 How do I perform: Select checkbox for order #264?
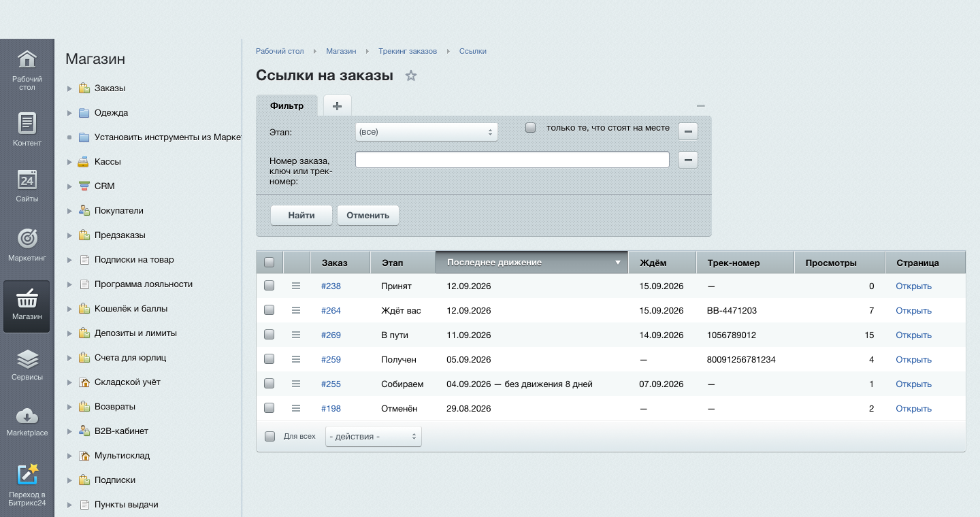pyautogui.click(x=269, y=310)
